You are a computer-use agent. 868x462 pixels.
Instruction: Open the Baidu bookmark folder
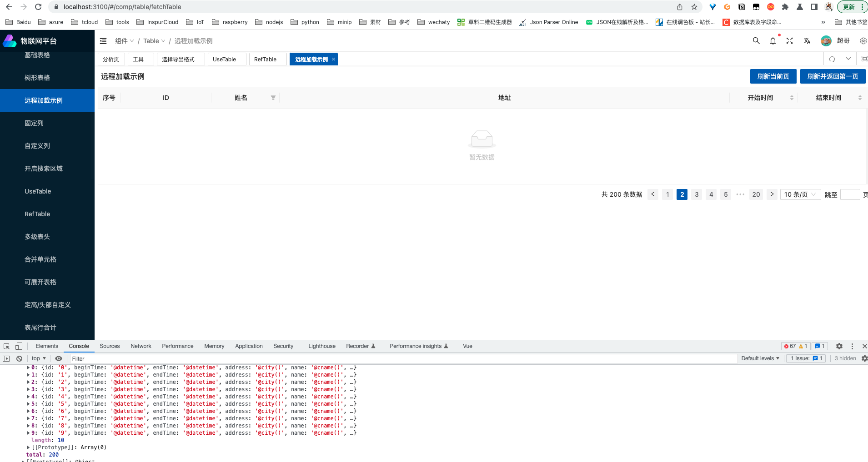point(18,22)
